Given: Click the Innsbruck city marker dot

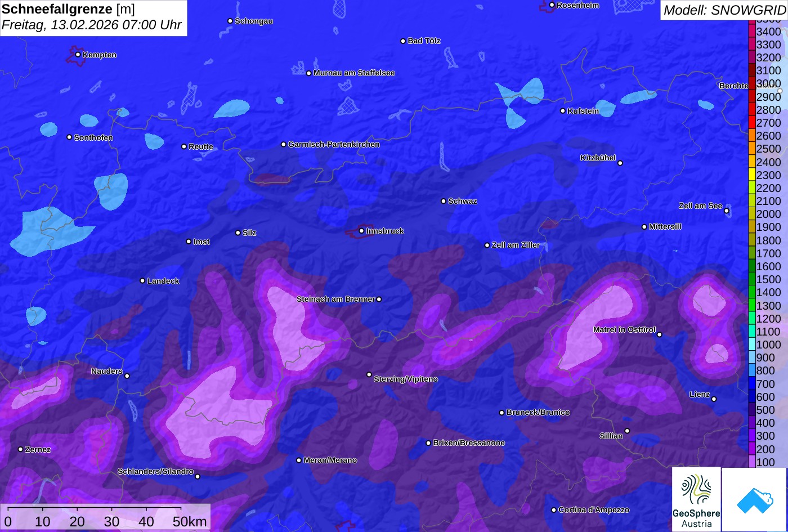Looking at the screenshot, I should (x=361, y=231).
